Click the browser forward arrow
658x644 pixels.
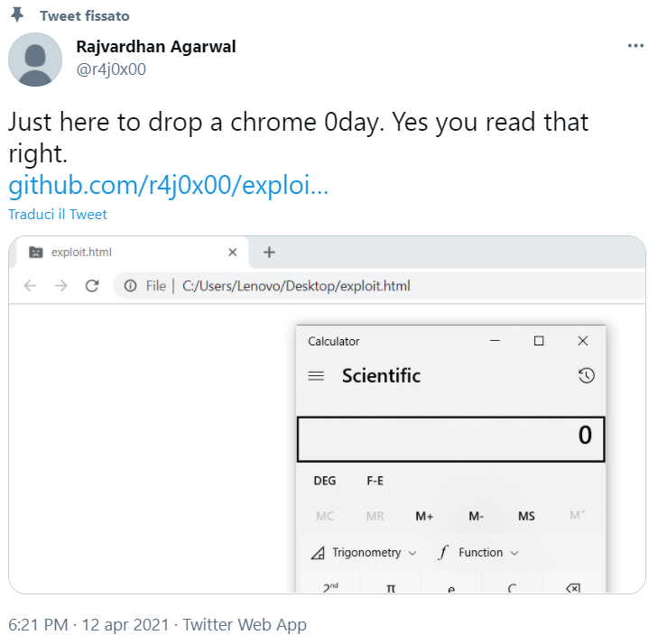coord(60,286)
